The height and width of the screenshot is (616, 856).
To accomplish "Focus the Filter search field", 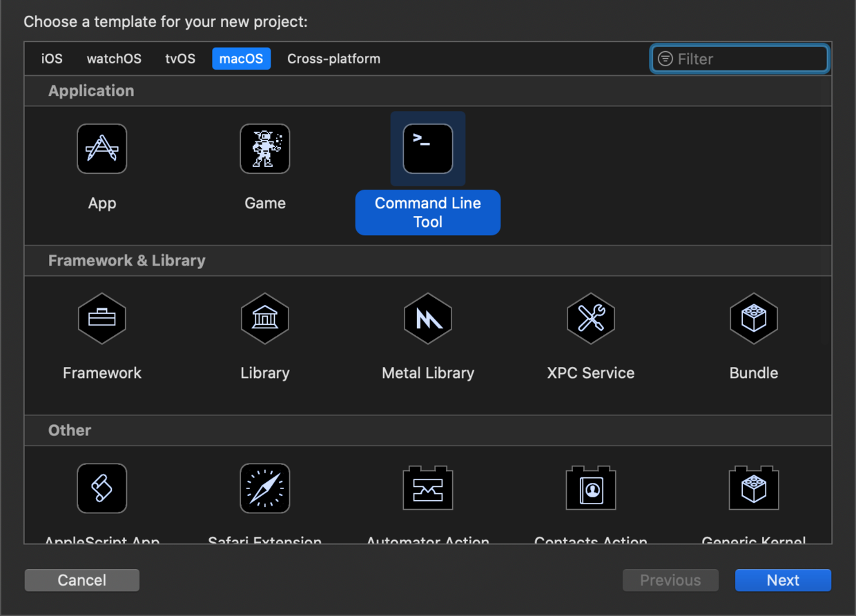I will pyautogui.click(x=739, y=59).
